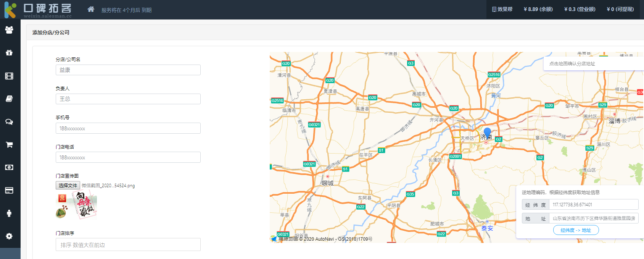Select the book icon in sidebar

(9, 99)
